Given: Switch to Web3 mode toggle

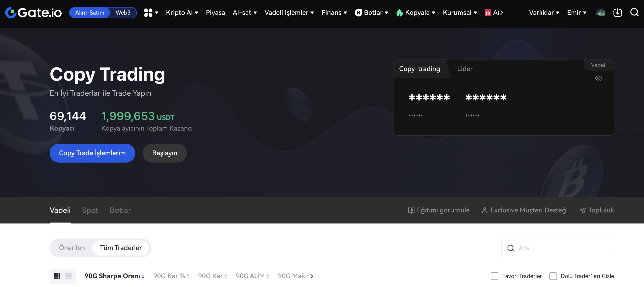Looking at the screenshot, I should click(x=123, y=12).
